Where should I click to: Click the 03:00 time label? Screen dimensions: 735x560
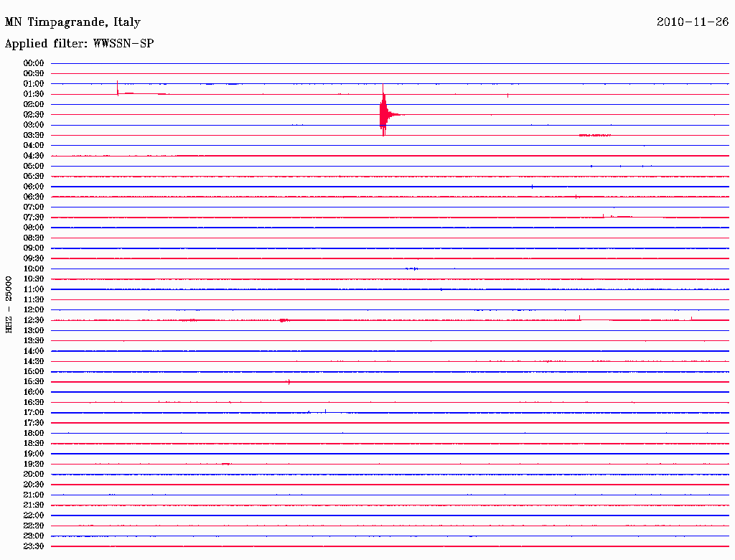(33, 125)
